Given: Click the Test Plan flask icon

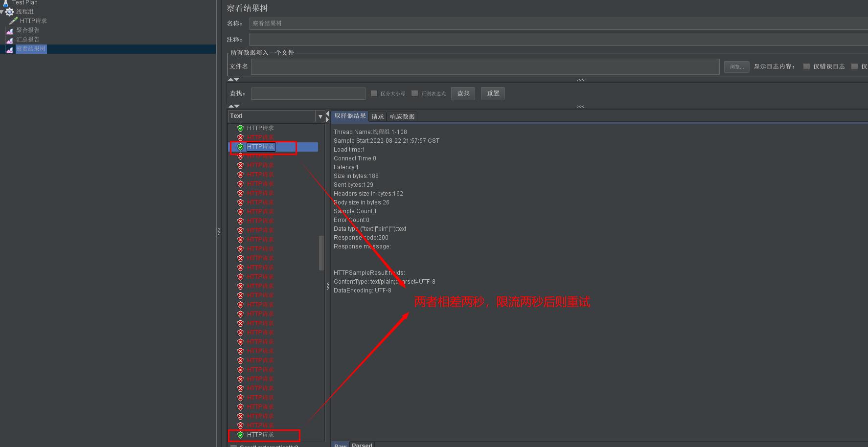Looking at the screenshot, I should pos(6,2).
